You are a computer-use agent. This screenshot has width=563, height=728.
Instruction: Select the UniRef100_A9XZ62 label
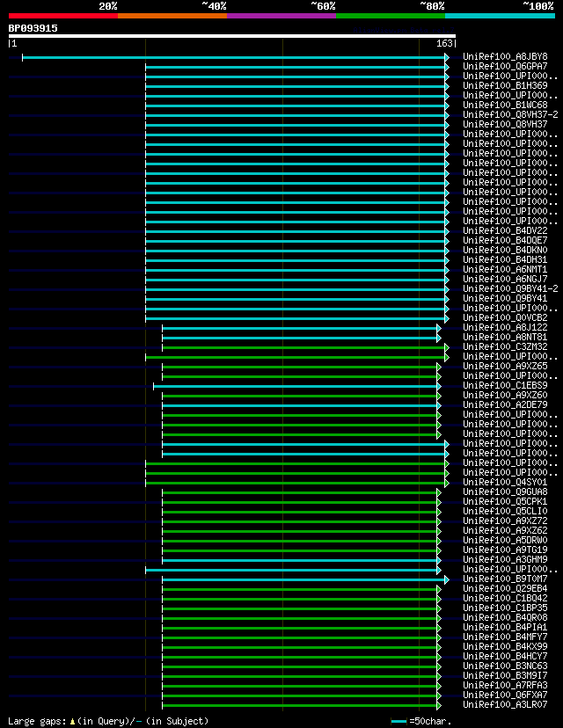click(x=506, y=531)
